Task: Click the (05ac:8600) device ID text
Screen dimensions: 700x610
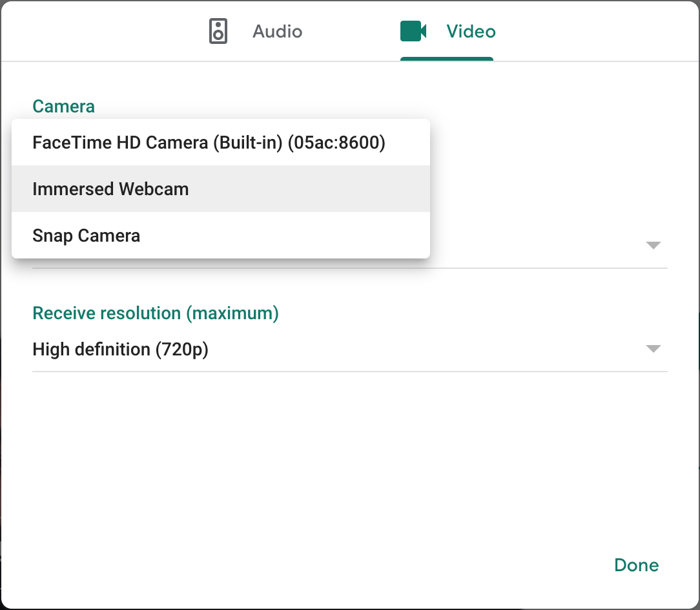Action: 336,143
